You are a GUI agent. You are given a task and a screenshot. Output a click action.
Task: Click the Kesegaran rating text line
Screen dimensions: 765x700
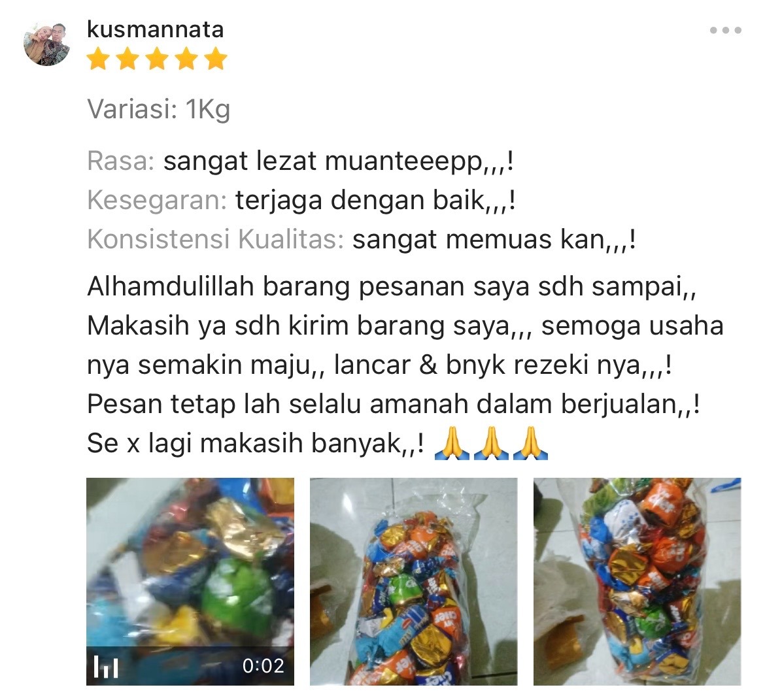click(x=301, y=200)
